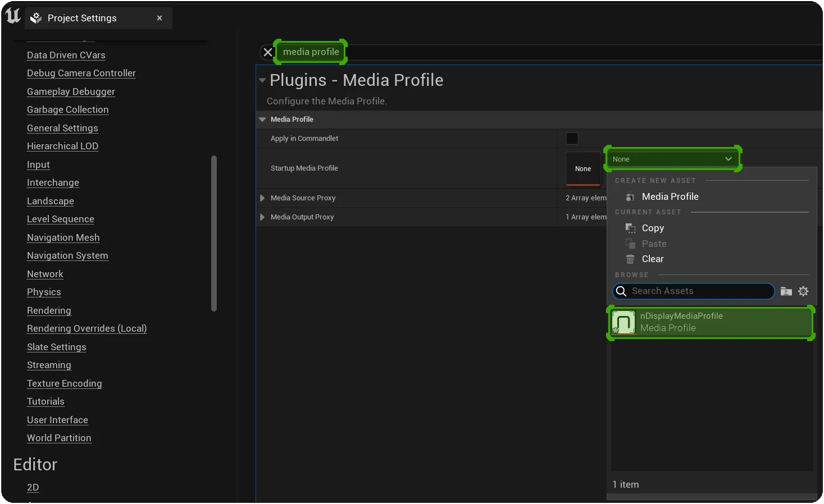Clear the search with the X icon
The width and height of the screenshot is (824, 504).
(268, 52)
